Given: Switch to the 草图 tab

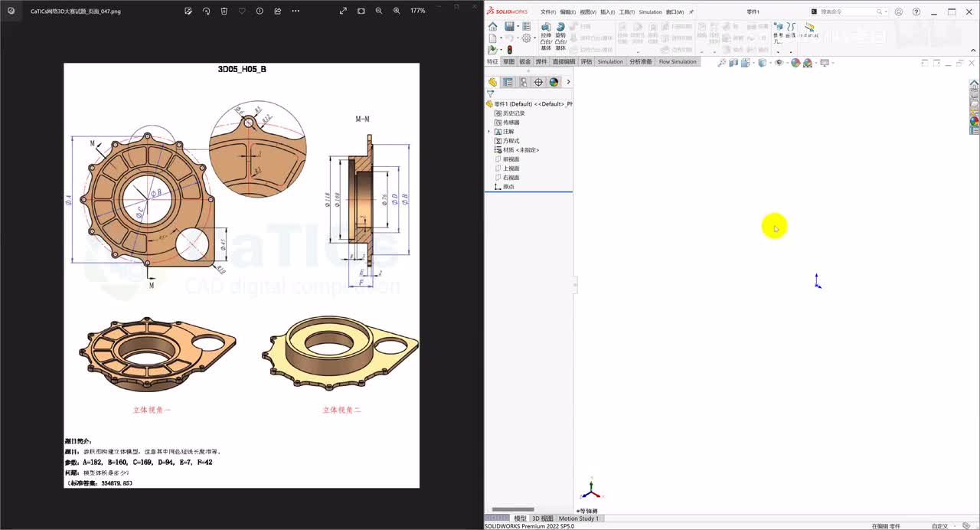Looking at the screenshot, I should point(508,61).
